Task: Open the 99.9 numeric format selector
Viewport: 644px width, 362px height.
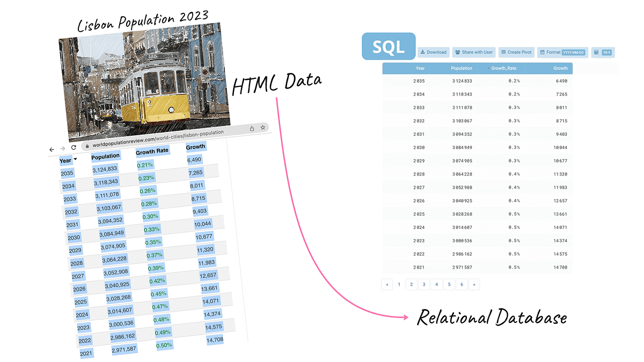Action: coord(606,52)
